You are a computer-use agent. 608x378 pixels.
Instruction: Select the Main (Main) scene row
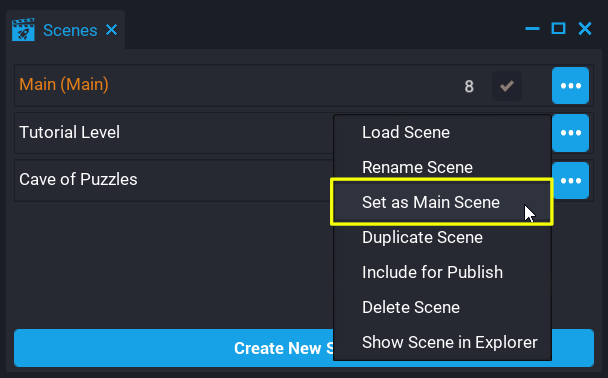304,85
